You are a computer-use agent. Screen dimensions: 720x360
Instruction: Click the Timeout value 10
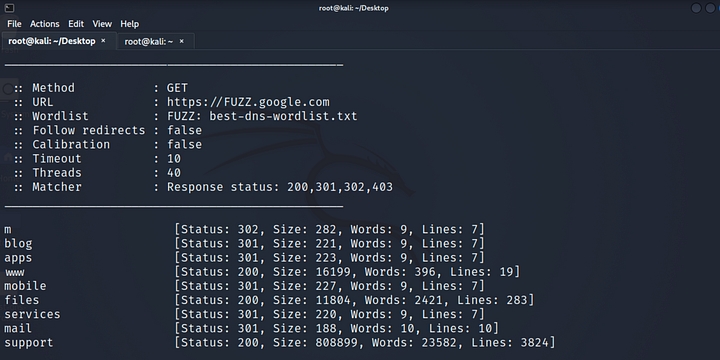(174, 158)
